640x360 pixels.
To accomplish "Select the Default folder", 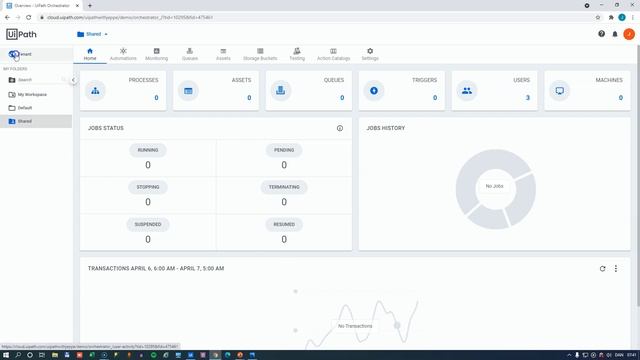I will point(36,108).
